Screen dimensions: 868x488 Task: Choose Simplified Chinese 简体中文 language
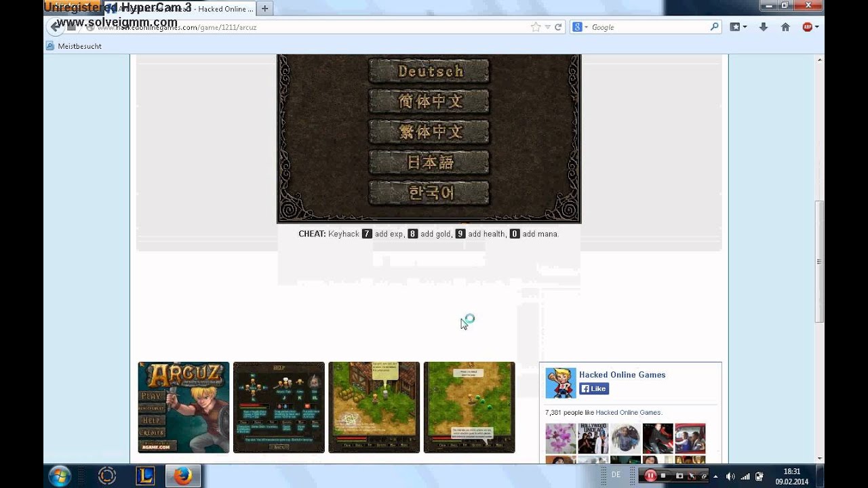coord(429,102)
